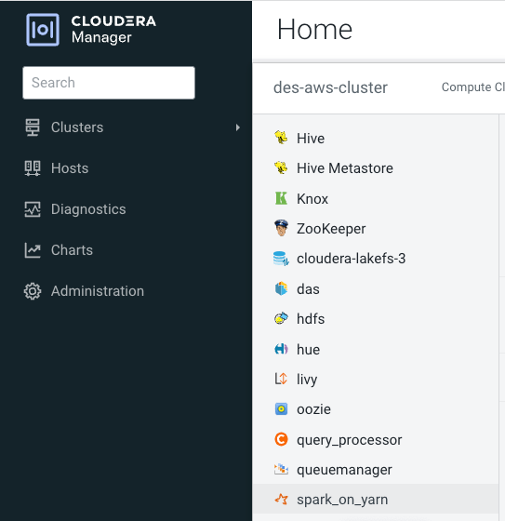Click the ZooKeeper keeper icon
505x521 pixels.
[281, 228]
